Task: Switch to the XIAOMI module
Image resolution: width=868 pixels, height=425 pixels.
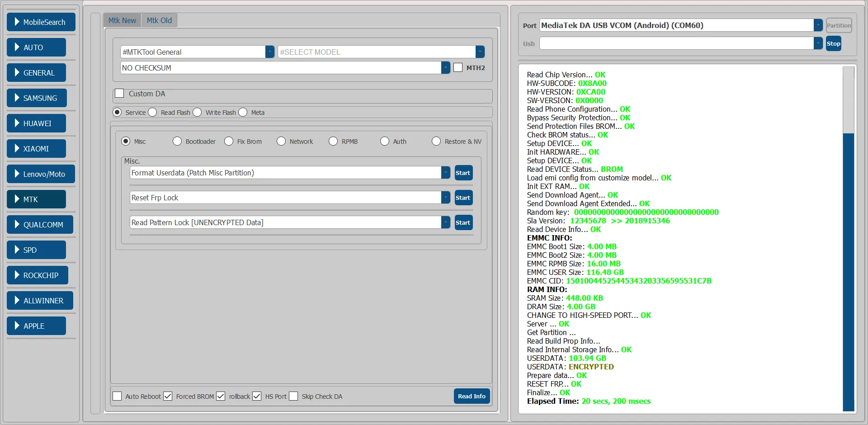Action: click(x=36, y=149)
